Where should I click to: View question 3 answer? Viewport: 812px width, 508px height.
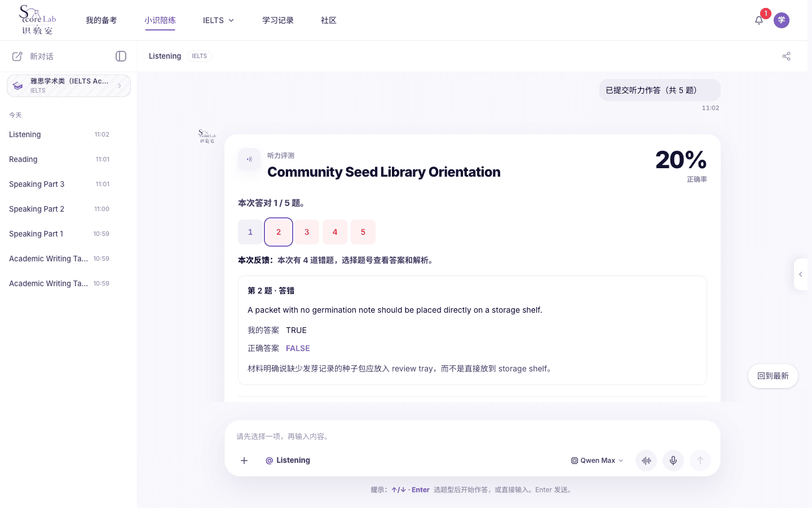(x=307, y=232)
